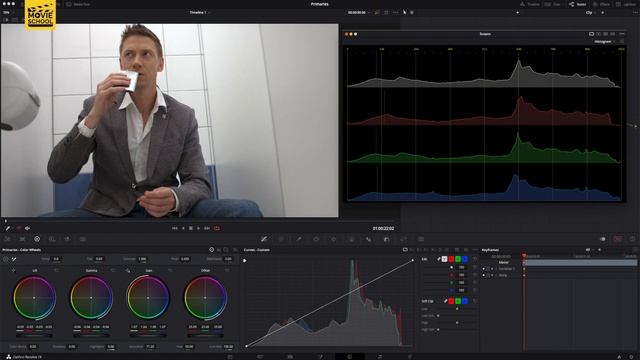
Task: Reset the Gamma wheel
Action: (113, 270)
